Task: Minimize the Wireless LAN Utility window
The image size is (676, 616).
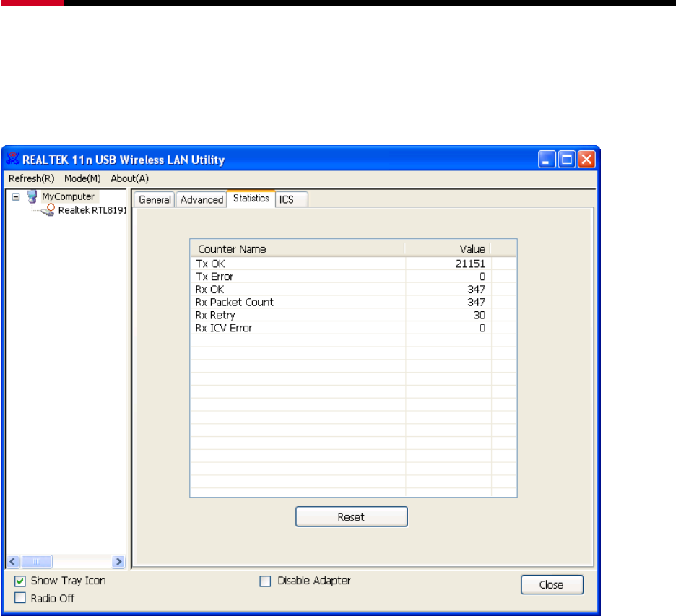Action: [x=547, y=160]
